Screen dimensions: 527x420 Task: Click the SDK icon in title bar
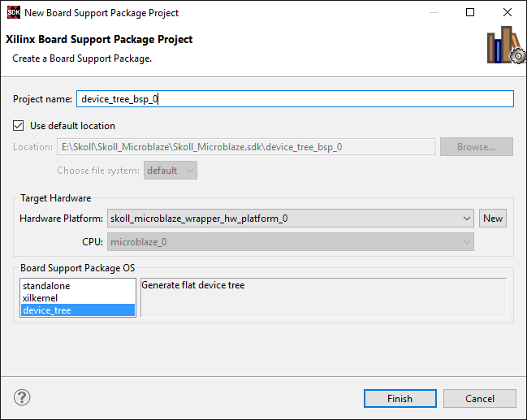coord(12,12)
